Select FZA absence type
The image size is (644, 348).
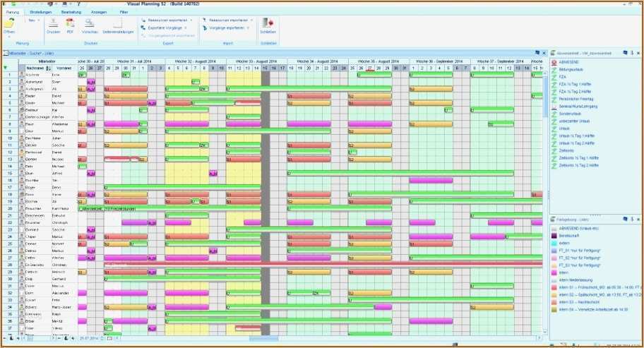(x=562, y=77)
